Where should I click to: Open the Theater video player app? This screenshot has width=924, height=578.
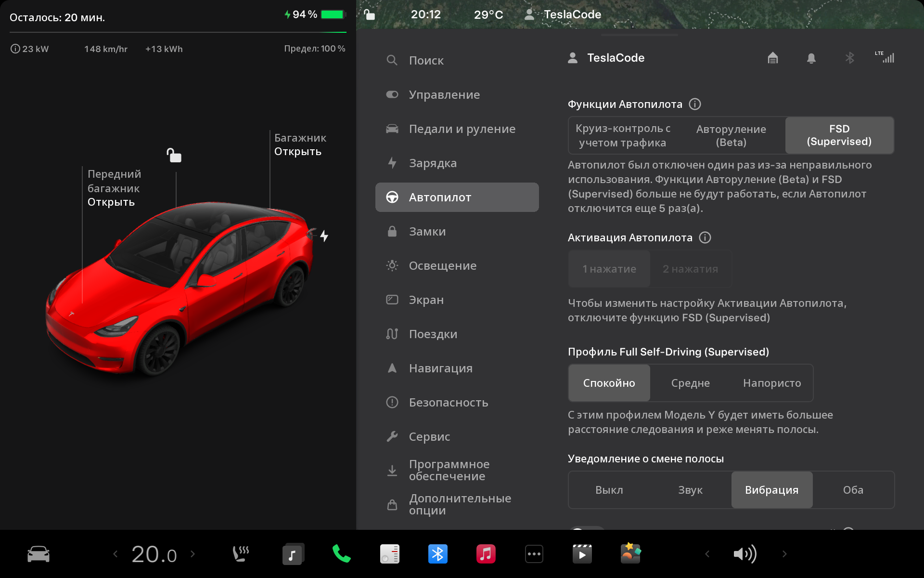click(582, 554)
